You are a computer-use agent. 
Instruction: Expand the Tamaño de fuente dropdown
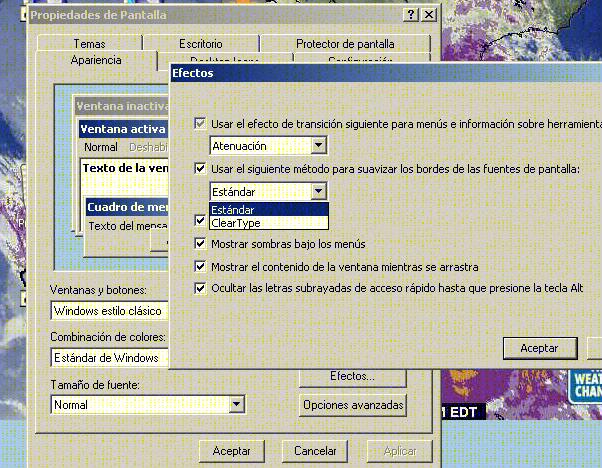[237, 404]
